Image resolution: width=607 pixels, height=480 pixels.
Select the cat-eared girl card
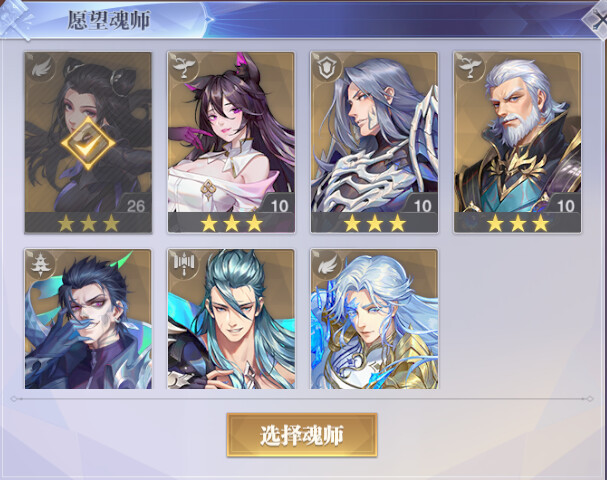(x=231, y=142)
